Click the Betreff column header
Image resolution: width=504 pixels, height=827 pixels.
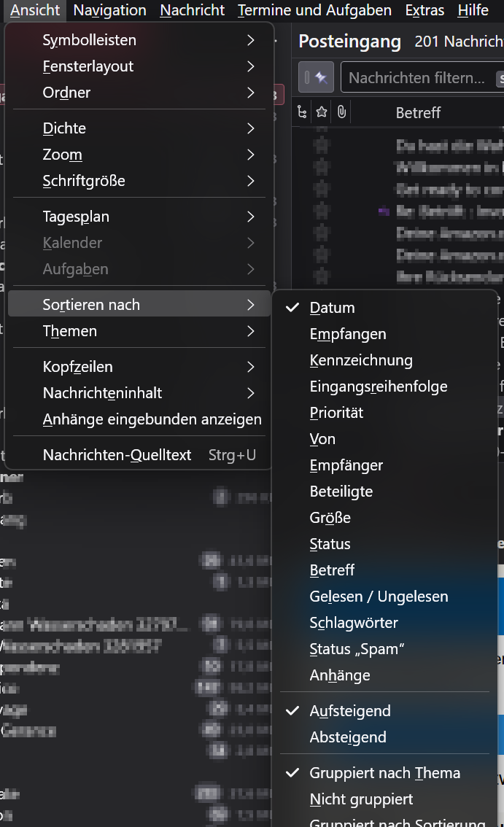point(418,112)
